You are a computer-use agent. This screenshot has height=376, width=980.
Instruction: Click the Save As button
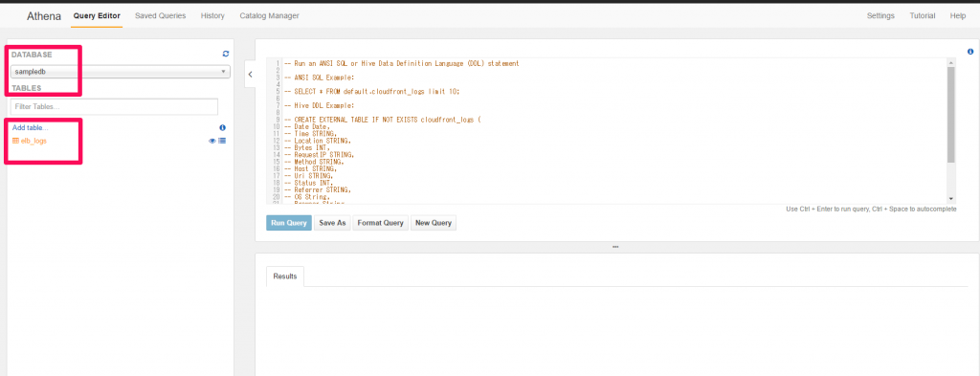(x=332, y=223)
